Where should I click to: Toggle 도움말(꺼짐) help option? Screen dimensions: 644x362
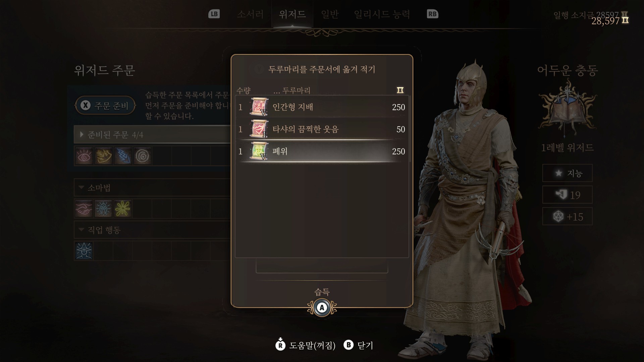[x=306, y=345]
